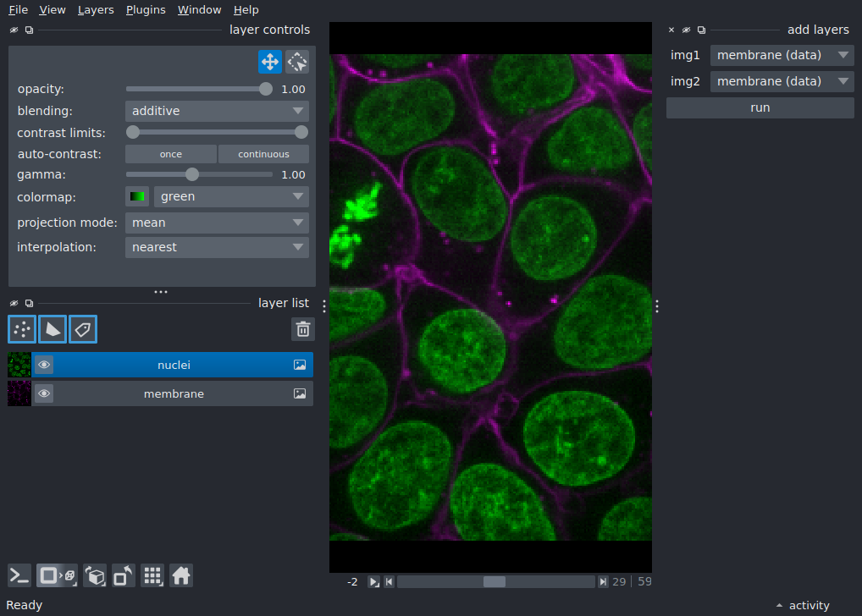
Task: Select the pan/zoom mode icon
Action: click(270, 62)
